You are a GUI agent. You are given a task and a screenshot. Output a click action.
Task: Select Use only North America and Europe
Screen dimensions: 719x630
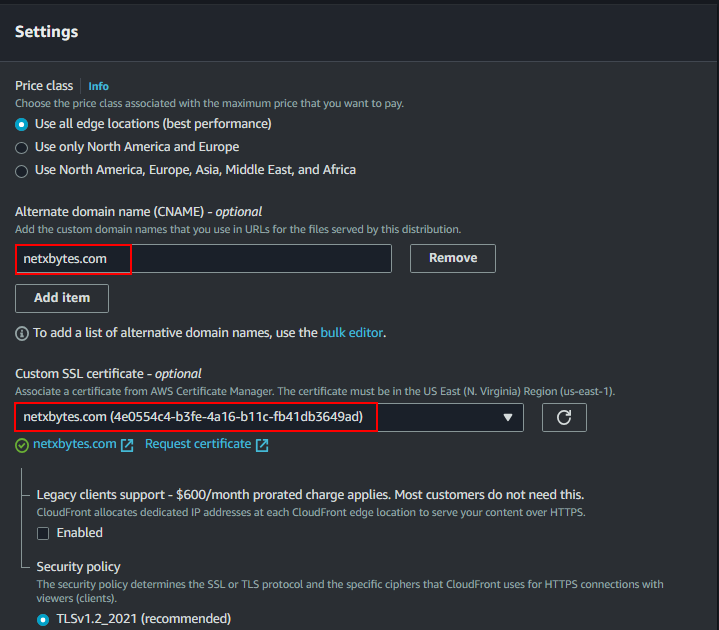coord(22,147)
